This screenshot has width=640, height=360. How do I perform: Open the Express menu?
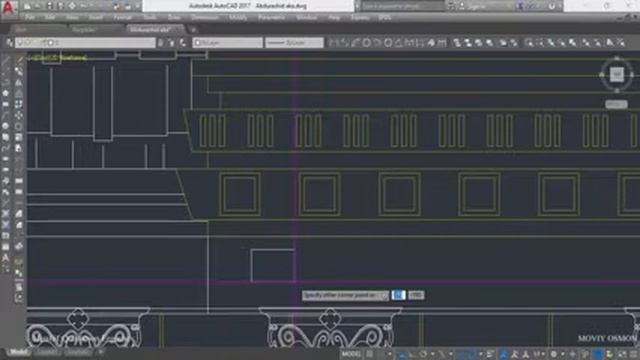click(x=360, y=18)
